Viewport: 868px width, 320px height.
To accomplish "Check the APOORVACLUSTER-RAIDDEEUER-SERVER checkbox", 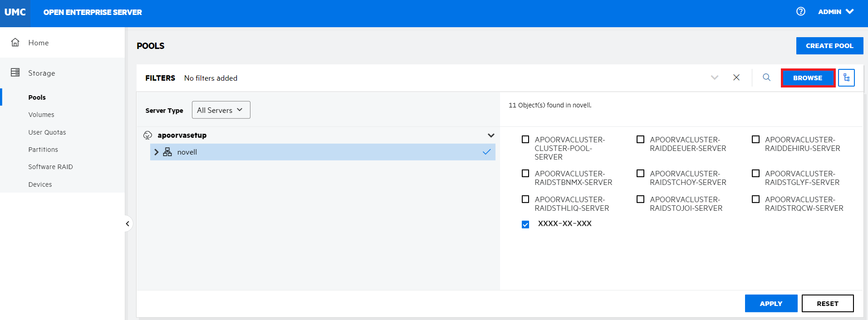I will [640, 140].
